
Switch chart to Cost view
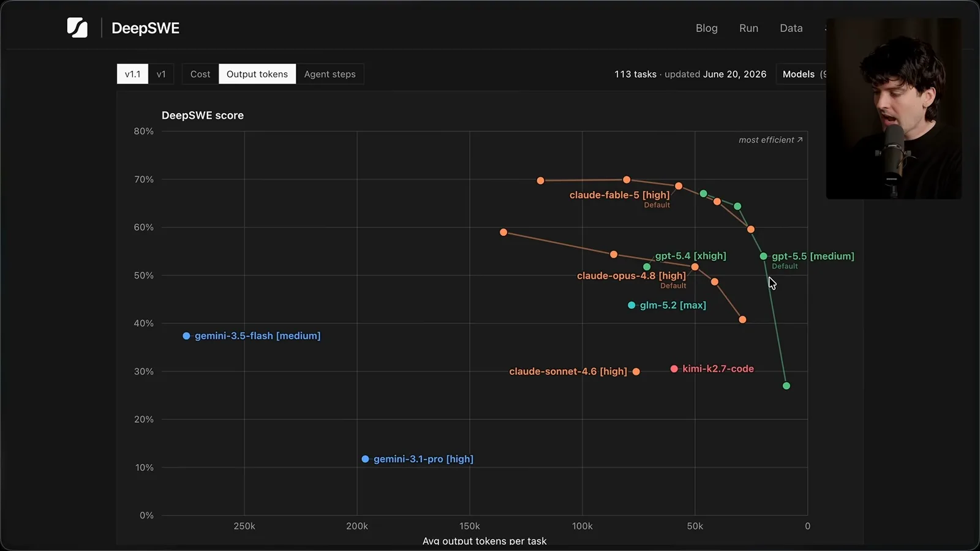click(200, 74)
